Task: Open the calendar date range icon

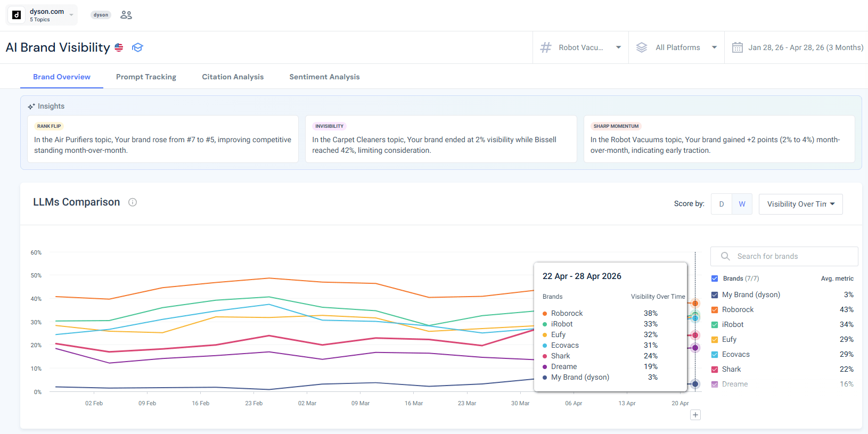Action: [x=738, y=47]
